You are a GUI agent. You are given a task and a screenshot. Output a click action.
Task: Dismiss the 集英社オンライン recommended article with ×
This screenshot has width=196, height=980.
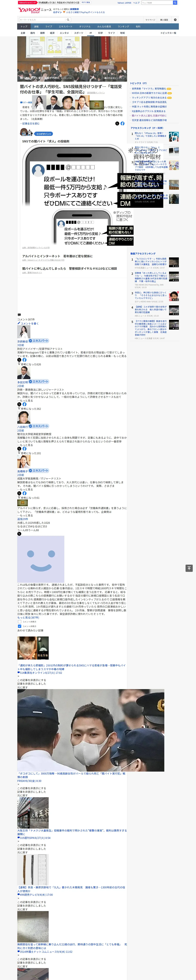click(x=18, y=676)
